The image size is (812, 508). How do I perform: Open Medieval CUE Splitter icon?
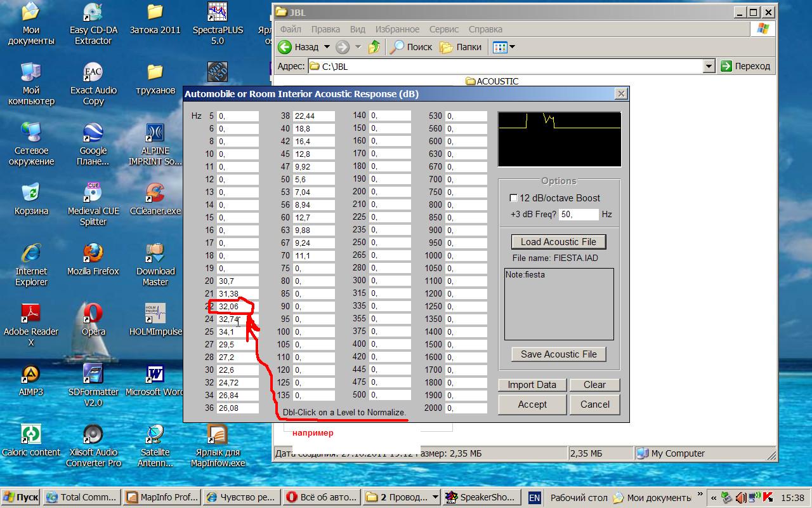[93, 193]
